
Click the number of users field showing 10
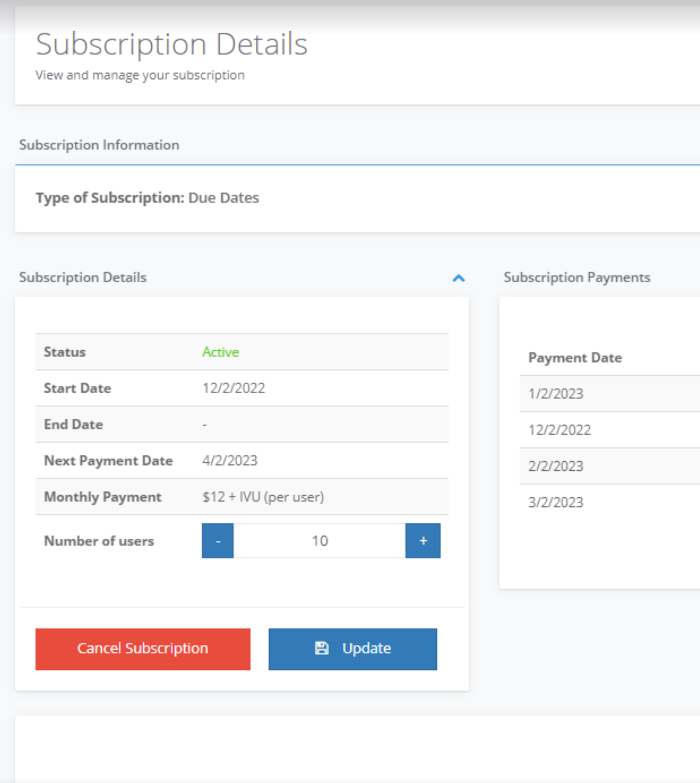pyautogui.click(x=320, y=541)
